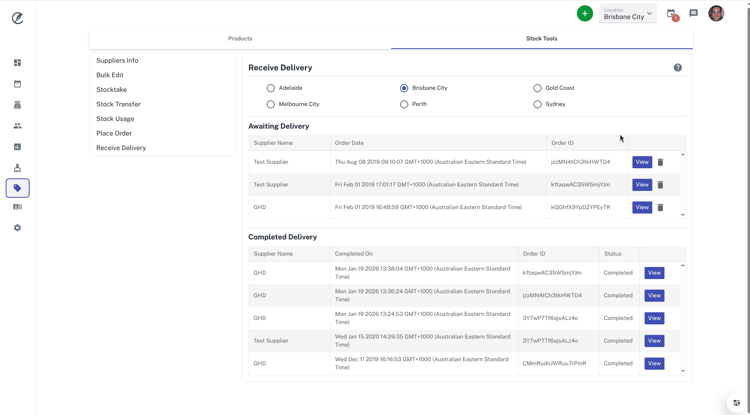
Task: Click the green plus add button
Action: tap(584, 13)
